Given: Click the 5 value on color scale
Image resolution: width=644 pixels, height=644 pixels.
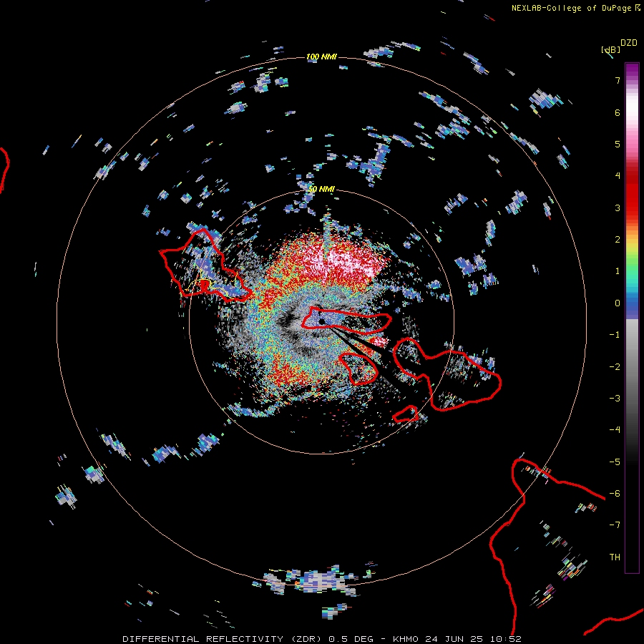Looking at the screenshot, I should [x=618, y=144].
